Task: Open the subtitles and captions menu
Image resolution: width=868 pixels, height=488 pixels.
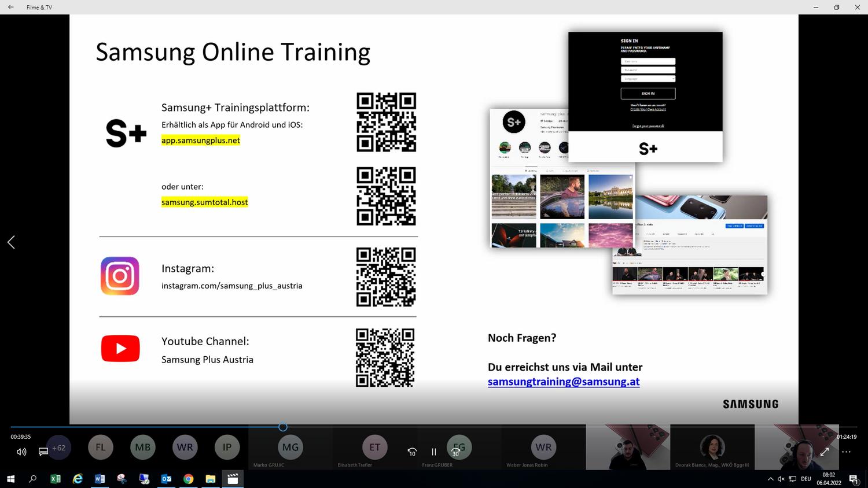Action: pos(43,452)
